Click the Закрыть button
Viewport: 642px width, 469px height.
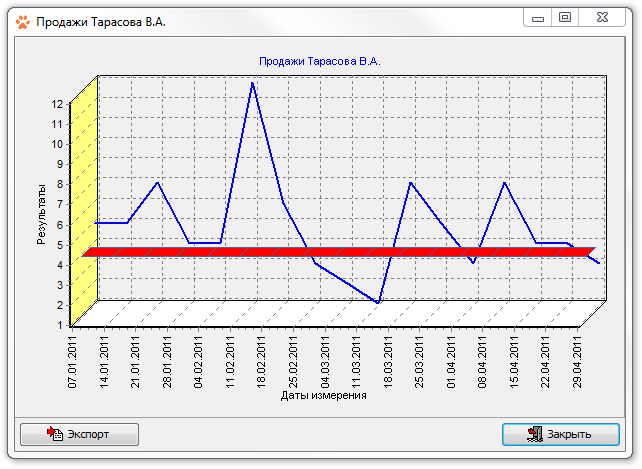click(561, 434)
